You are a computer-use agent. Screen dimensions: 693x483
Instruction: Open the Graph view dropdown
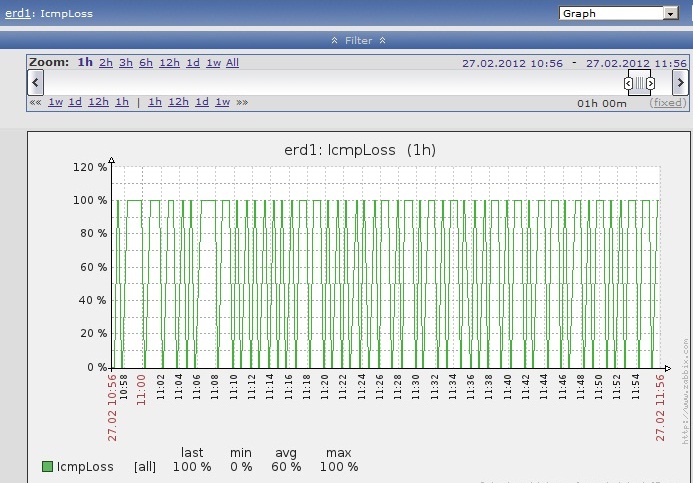pos(618,14)
